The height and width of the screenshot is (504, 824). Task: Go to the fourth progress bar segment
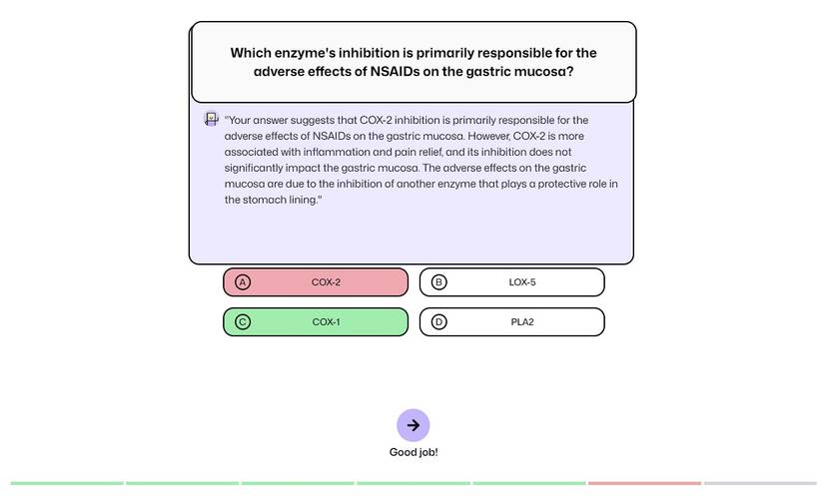click(x=413, y=483)
